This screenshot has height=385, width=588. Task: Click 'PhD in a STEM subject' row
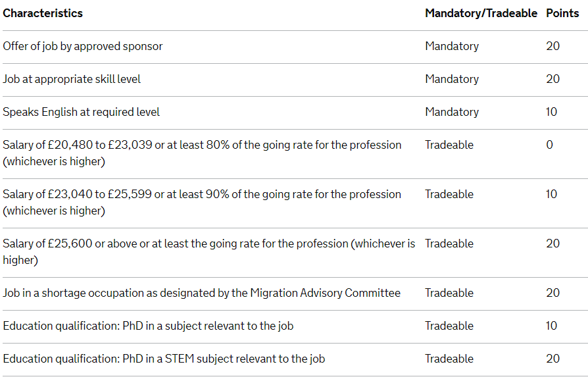click(x=294, y=359)
